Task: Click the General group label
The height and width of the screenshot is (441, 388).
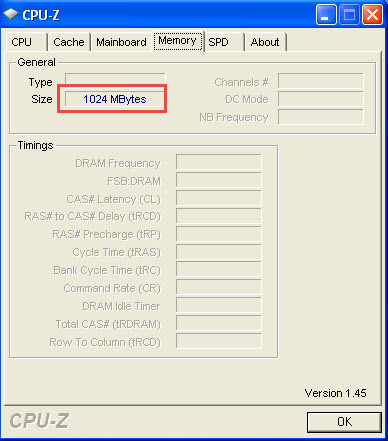Action: pos(36,62)
